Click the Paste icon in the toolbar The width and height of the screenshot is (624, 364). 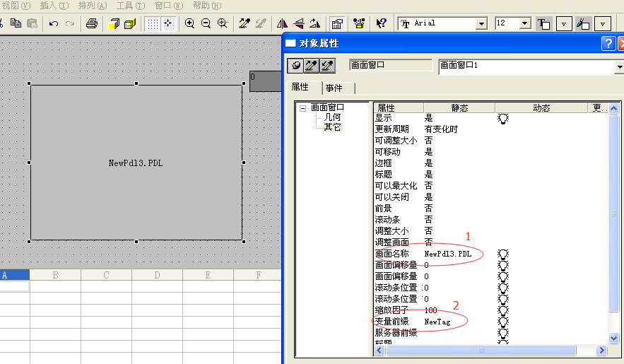(32, 23)
